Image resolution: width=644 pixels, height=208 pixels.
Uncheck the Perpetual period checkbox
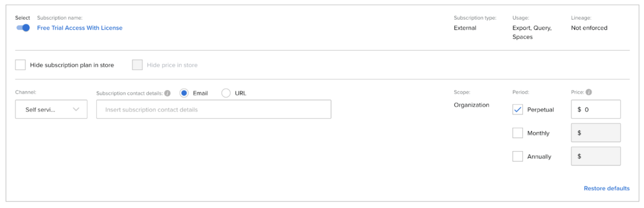pos(518,110)
